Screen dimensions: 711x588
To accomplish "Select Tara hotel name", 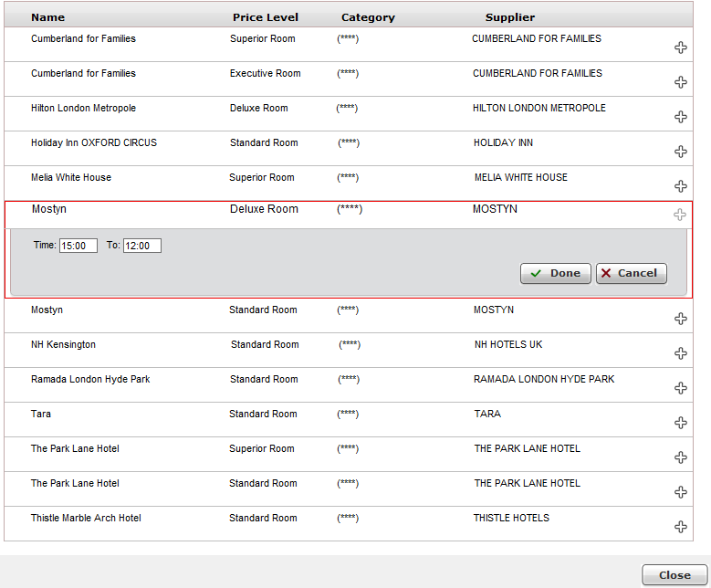I will click(41, 414).
